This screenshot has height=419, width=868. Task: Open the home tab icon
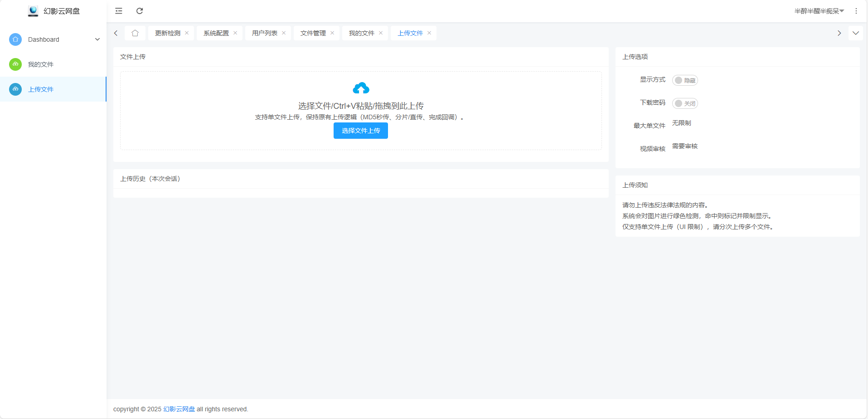pyautogui.click(x=135, y=33)
